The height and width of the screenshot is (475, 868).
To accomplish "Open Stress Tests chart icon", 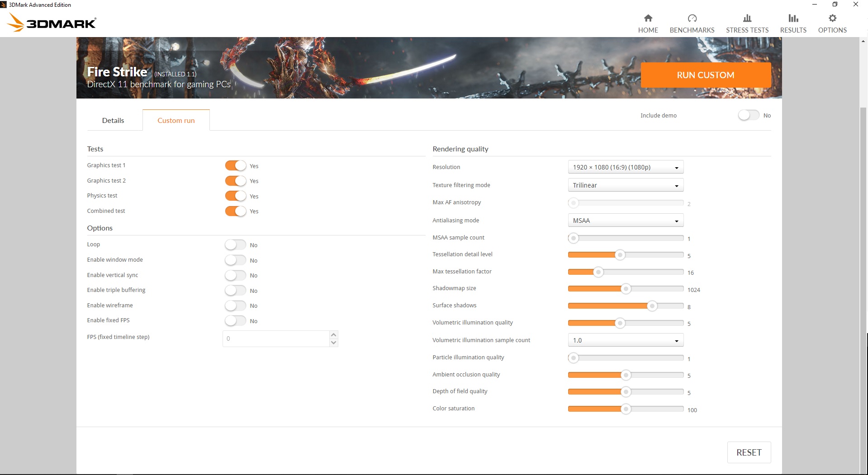I will click(747, 19).
